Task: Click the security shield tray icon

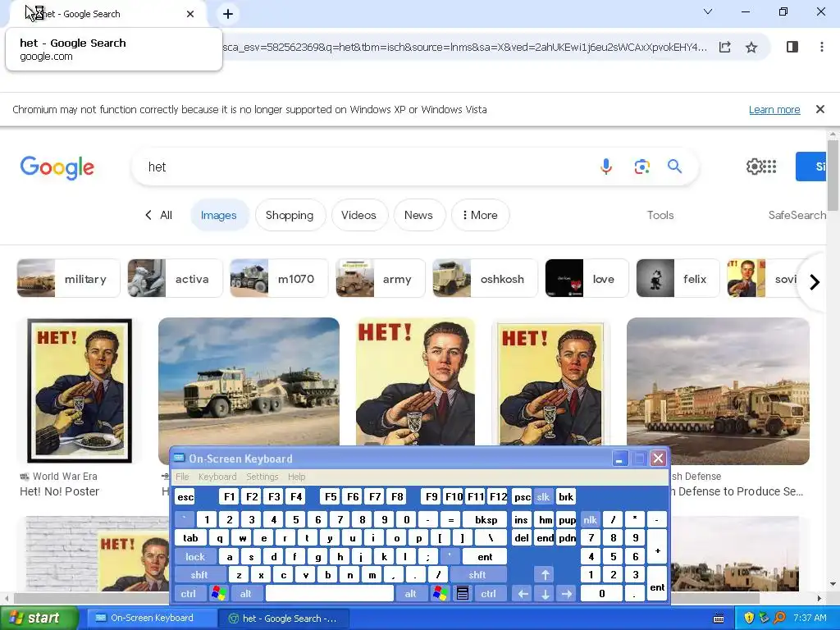Action: (x=748, y=619)
